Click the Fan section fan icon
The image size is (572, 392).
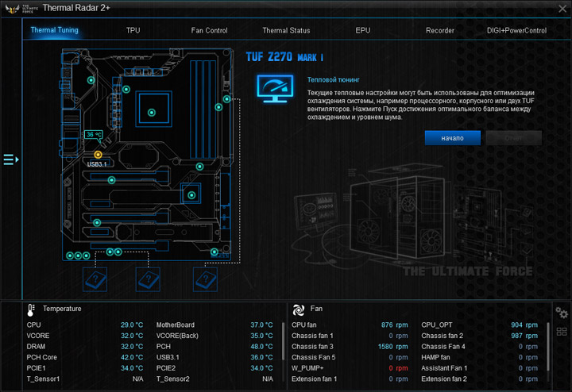point(299,310)
